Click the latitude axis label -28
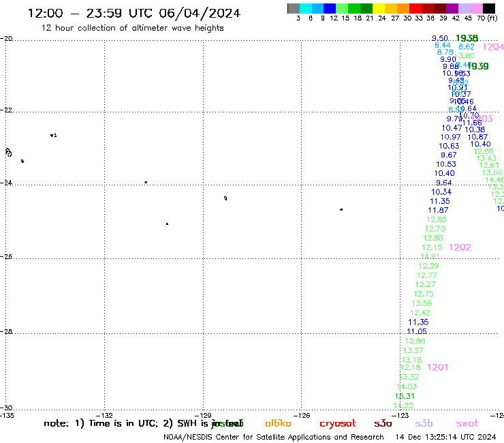 pos(6,331)
